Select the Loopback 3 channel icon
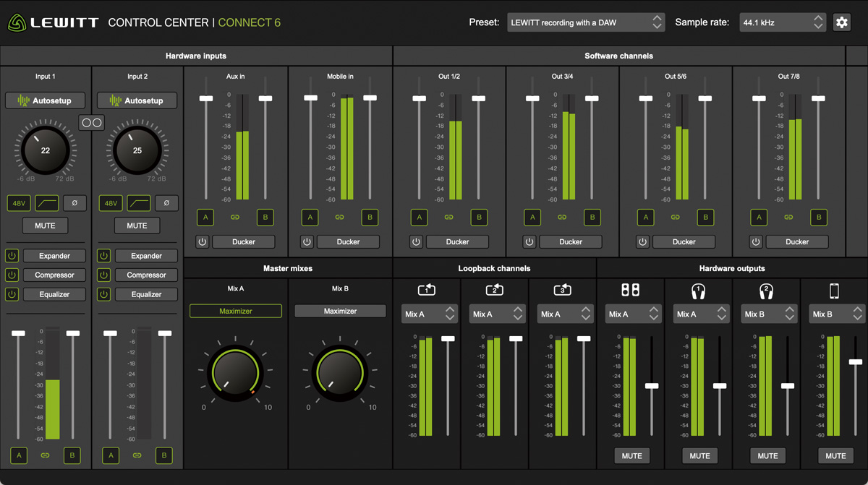This screenshot has width=868, height=485. (562, 290)
